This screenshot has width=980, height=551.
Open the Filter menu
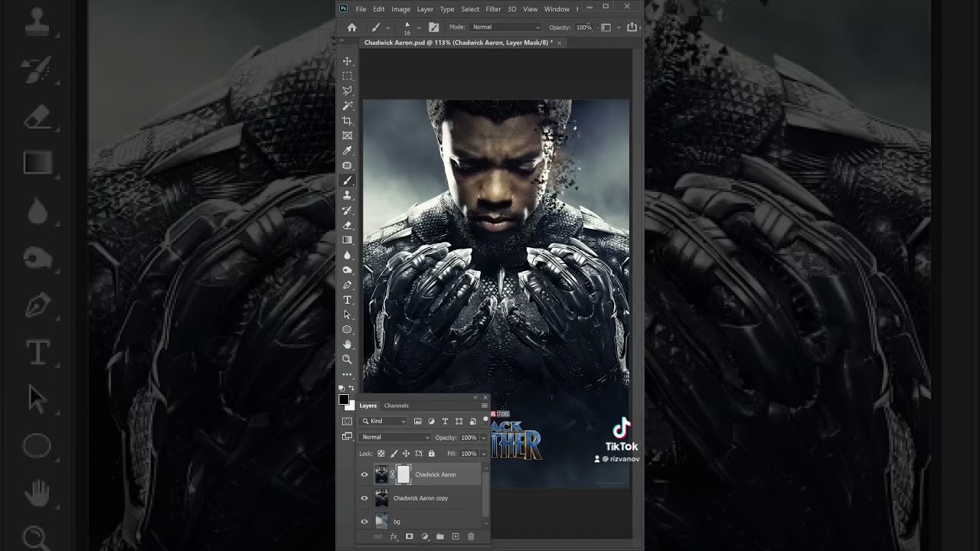click(x=493, y=9)
